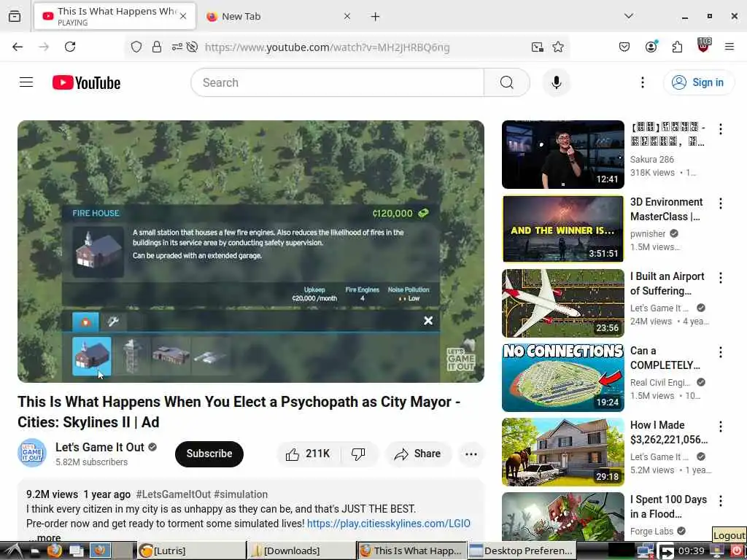Reload the YouTube page

point(70,47)
